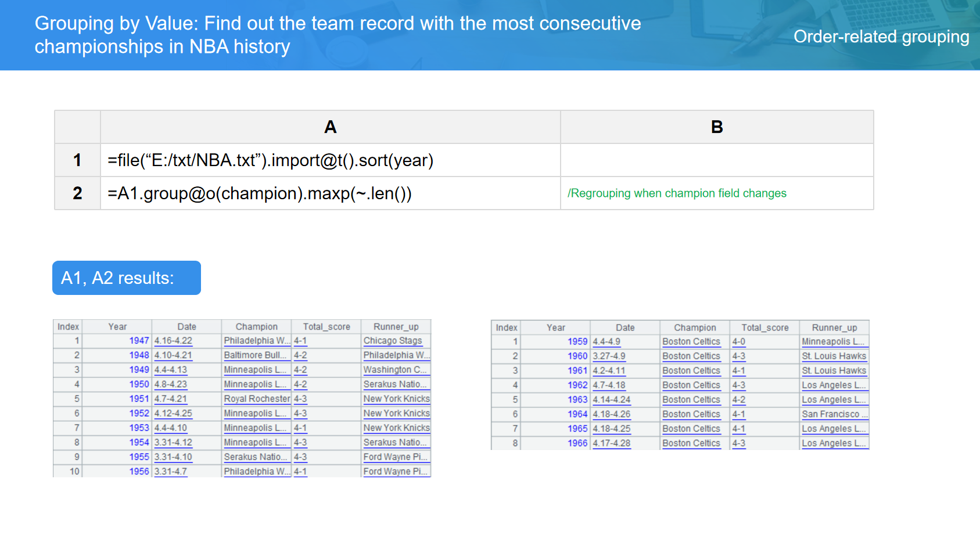This screenshot has width=980, height=551.
Task: Open the 'Chicago Stags' runner-up link
Action: click(393, 341)
